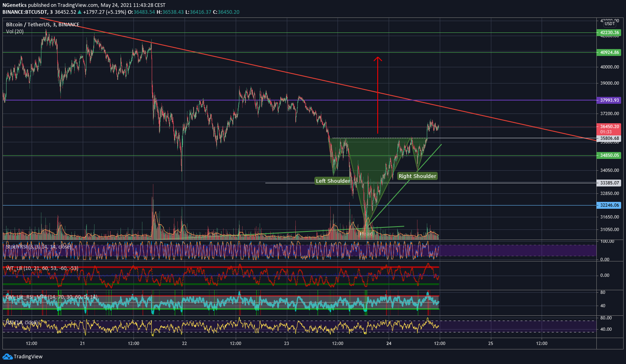Click the TradingView brand name text
This screenshot has width=626, height=364.
[28, 357]
